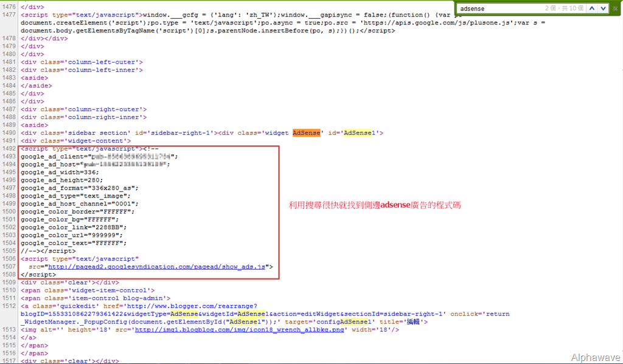Click the line google_color_border="FFFFFF";
Image resolution: width=623 pixels, height=364 pixels.
77,211
